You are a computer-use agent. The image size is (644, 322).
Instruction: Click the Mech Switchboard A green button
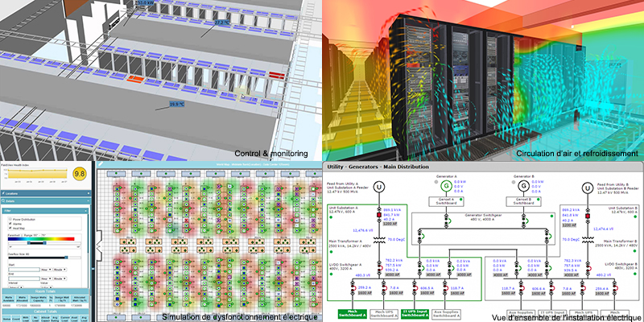pos(353,314)
